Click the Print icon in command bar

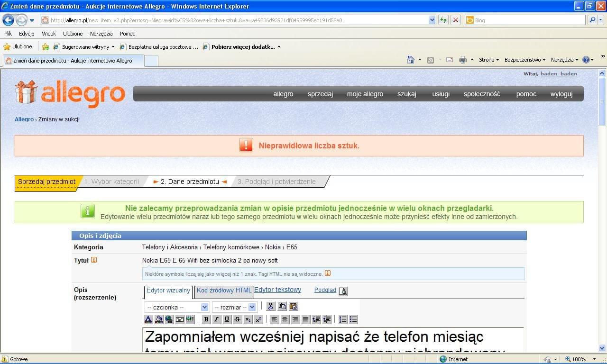pos(463,60)
